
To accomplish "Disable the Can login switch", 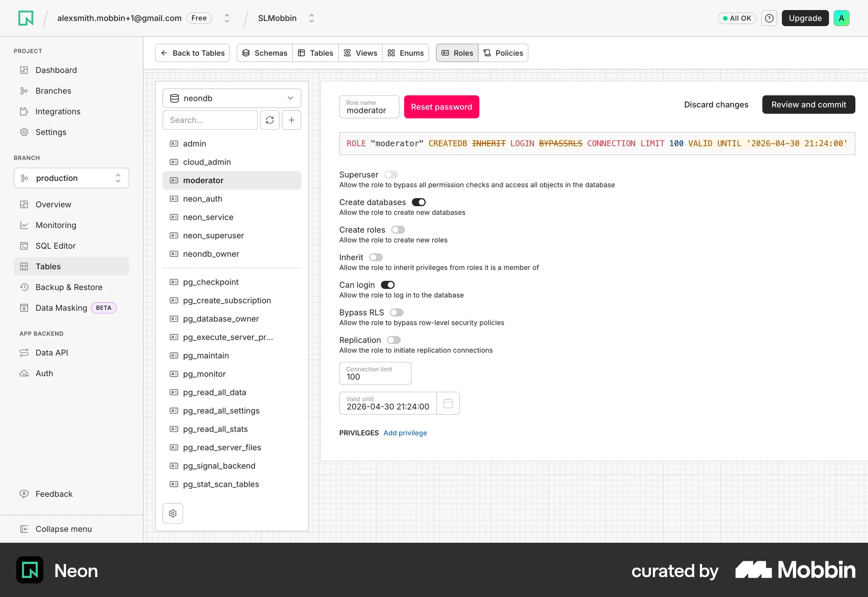I will pyautogui.click(x=388, y=285).
